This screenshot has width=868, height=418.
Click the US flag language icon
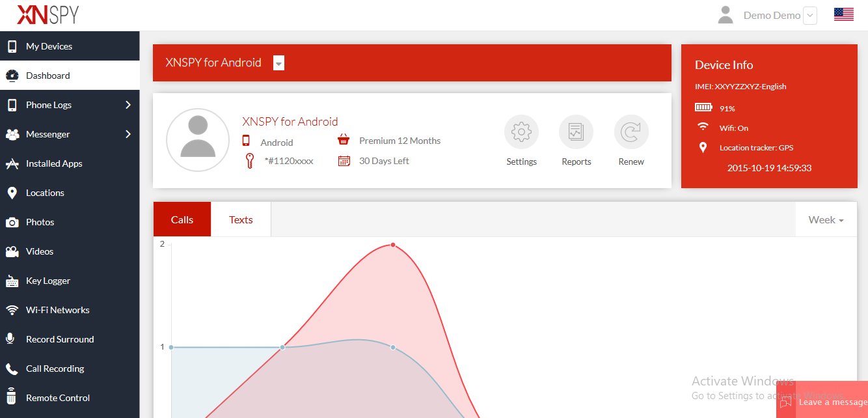(x=844, y=14)
